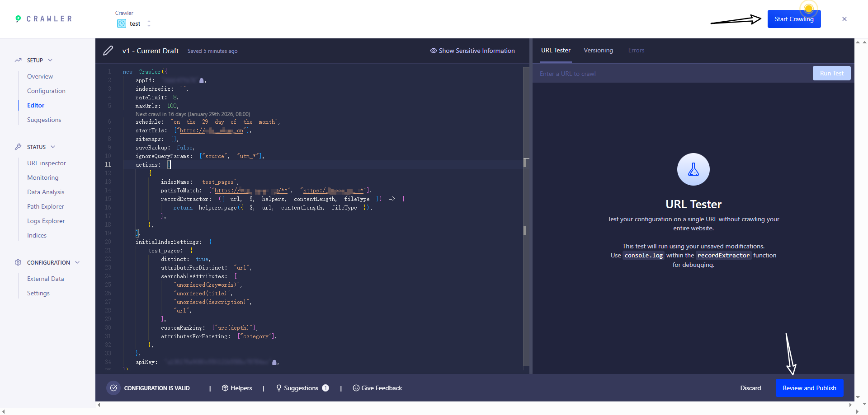Click the Configuration is Valid checkmark icon
This screenshot has height=415, width=868.
pos(113,388)
